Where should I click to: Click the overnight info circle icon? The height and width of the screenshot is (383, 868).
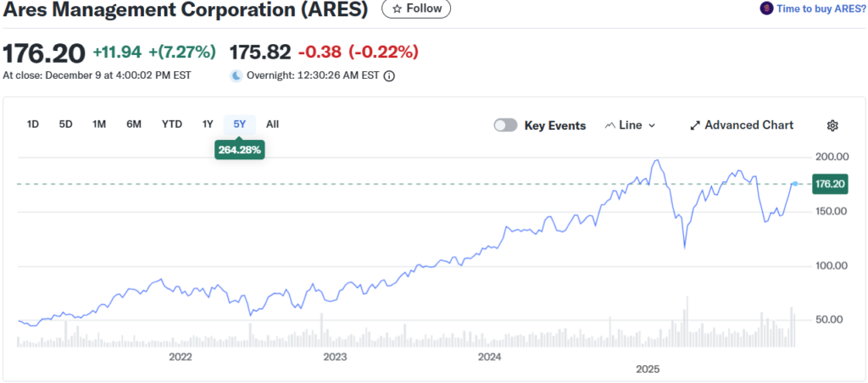389,75
